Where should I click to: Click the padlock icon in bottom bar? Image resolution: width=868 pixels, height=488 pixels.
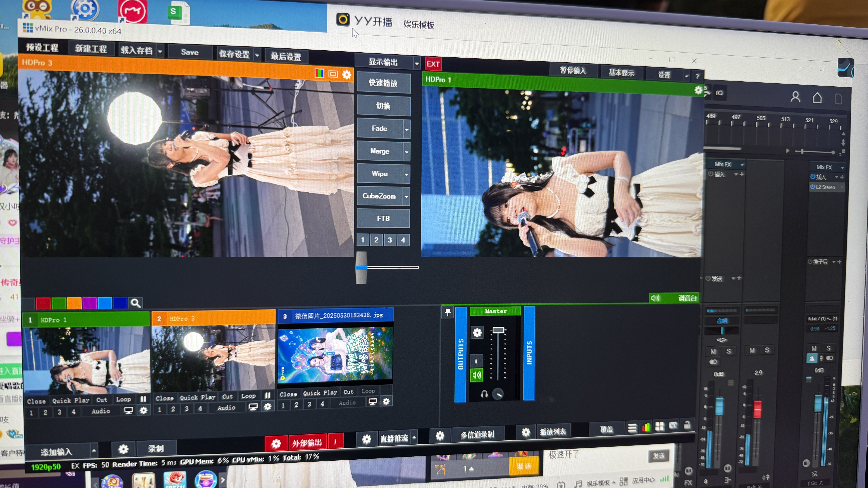pos(687,425)
